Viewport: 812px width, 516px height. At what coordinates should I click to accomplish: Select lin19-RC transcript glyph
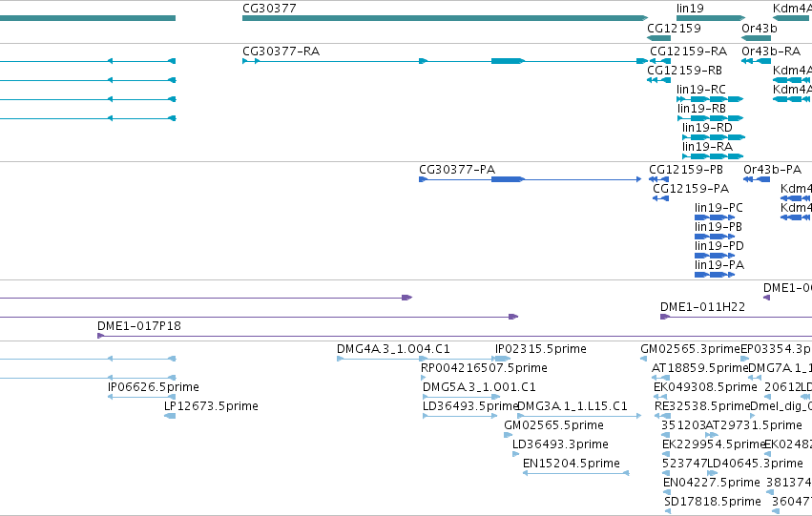(710, 99)
